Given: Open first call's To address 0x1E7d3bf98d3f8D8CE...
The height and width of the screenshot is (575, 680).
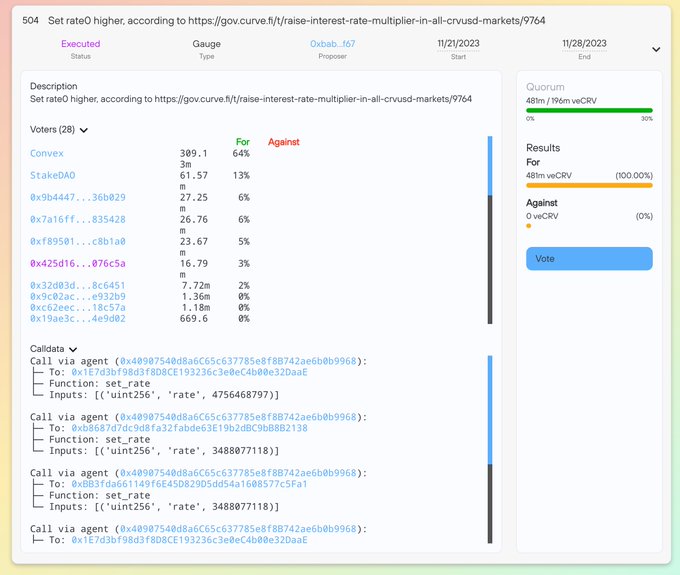Looking at the screenshot, I should click(x=190, y=372).
